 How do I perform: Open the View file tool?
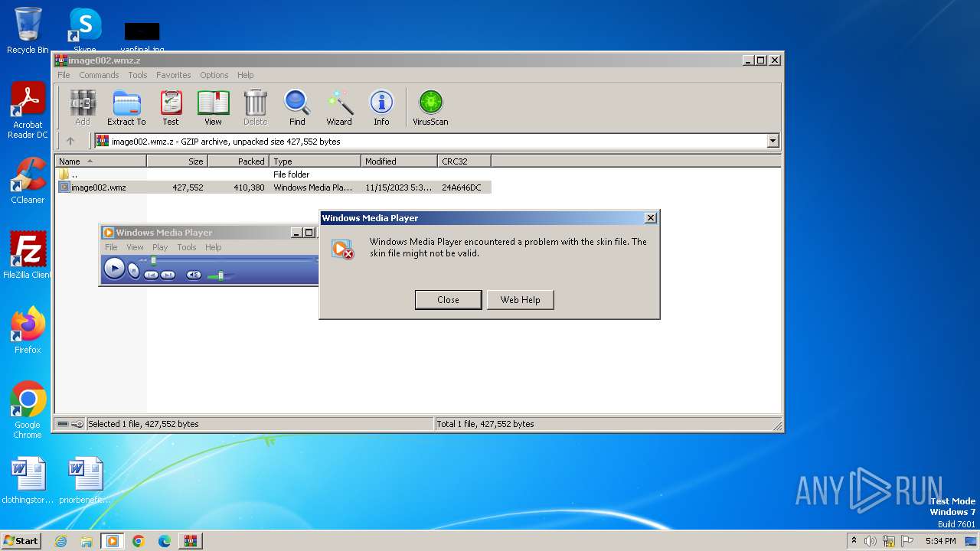(x=213, y=107)
